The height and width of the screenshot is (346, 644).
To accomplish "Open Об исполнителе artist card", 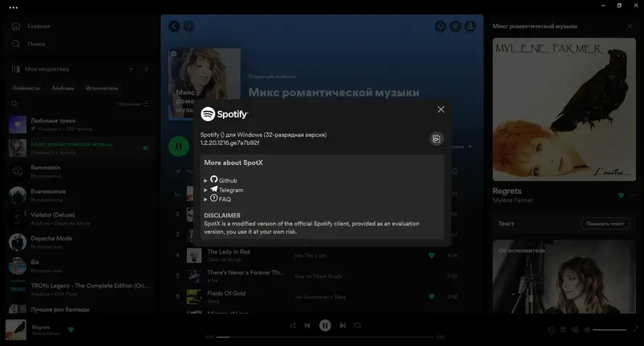I will click(564, 277).
